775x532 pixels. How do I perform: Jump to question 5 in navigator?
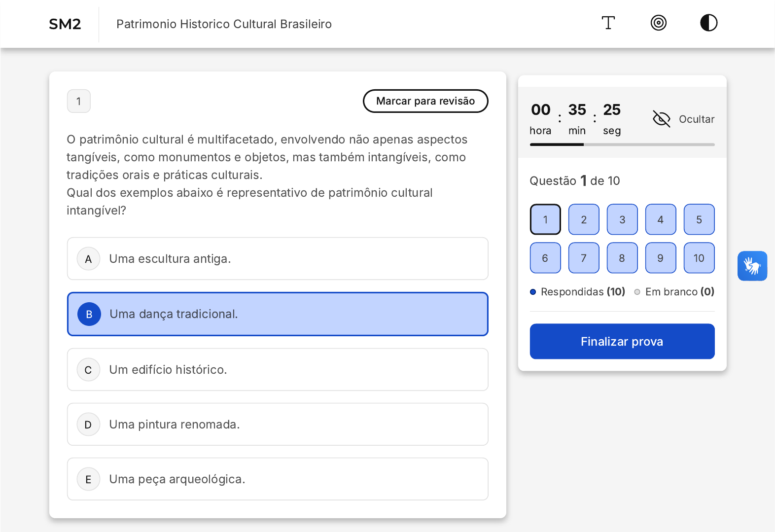coord(699,220)
